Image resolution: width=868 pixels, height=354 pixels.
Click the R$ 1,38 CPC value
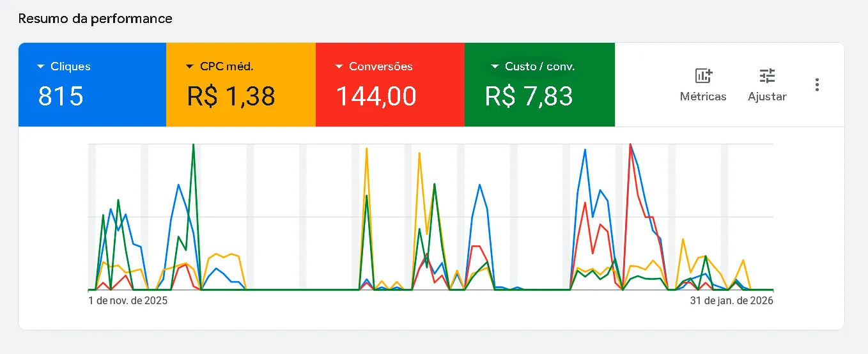tap(231, 96)
